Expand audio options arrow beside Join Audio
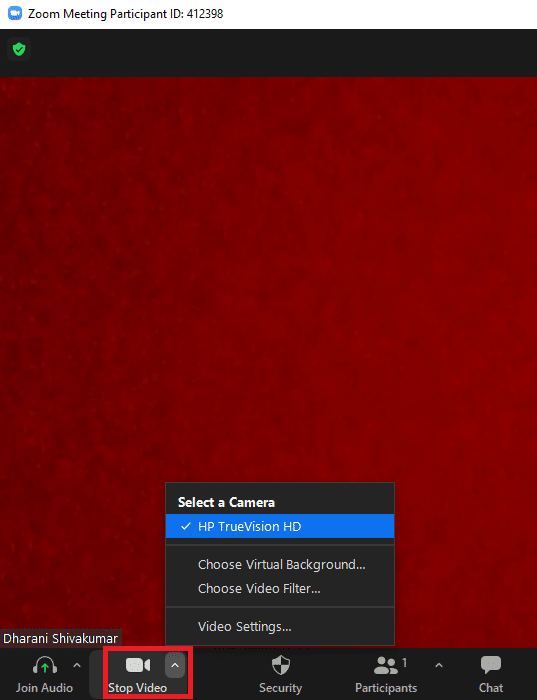537x700 pixels. 77,666
